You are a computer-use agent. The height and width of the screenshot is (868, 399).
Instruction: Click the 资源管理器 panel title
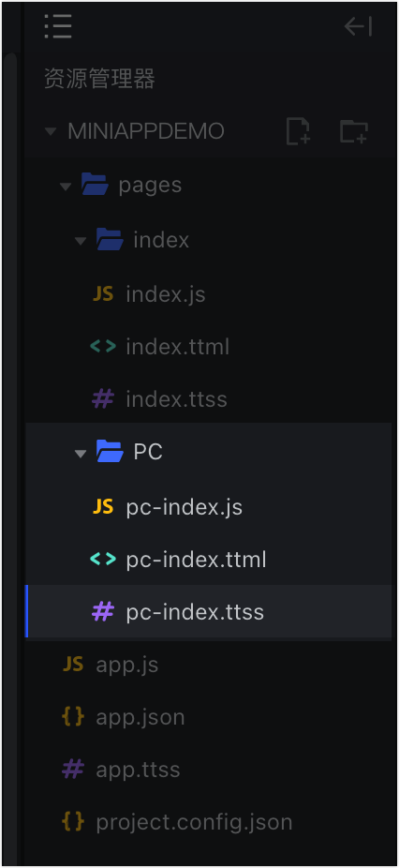click(99, 79)
